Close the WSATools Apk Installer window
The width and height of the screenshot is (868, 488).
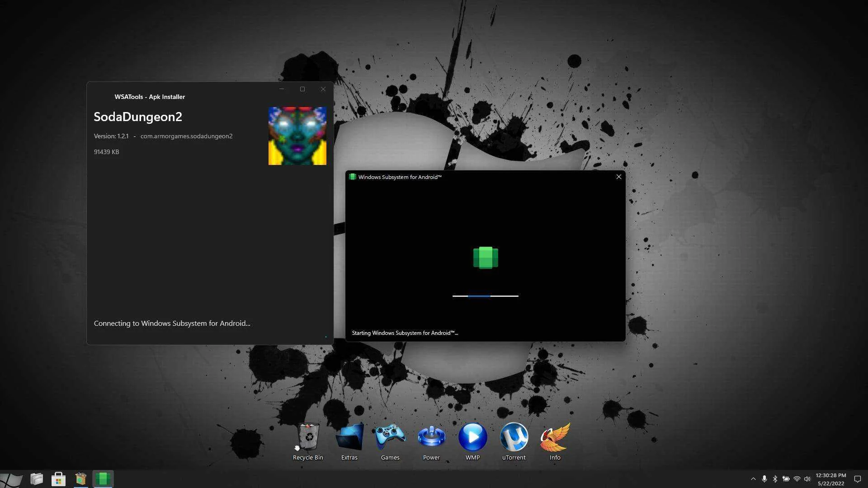(323, 89)
